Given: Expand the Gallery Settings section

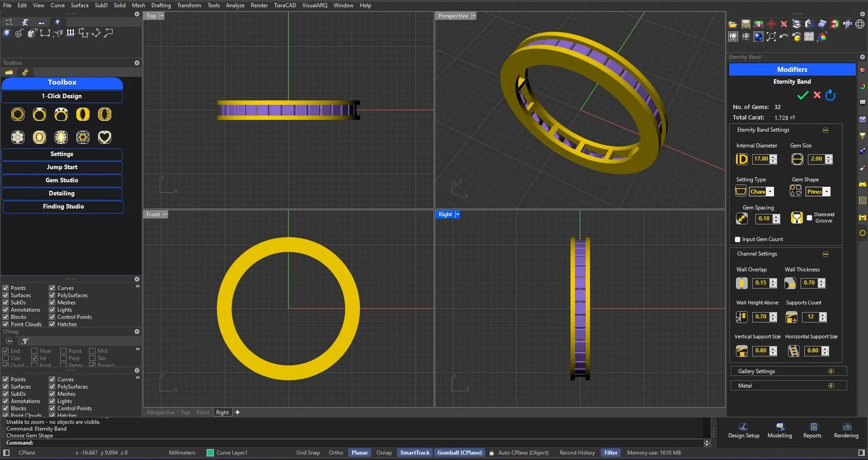Looking at the screenshot, I should (x=830, y=371).
